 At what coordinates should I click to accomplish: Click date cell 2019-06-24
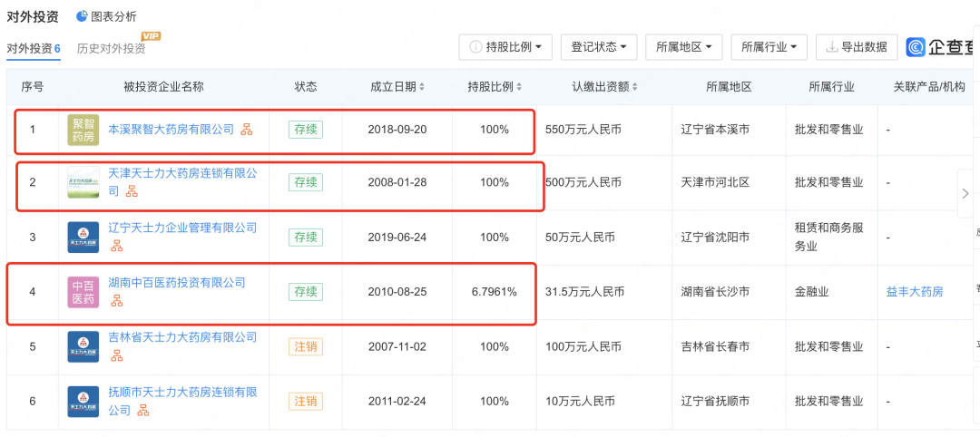coord(397,238)
